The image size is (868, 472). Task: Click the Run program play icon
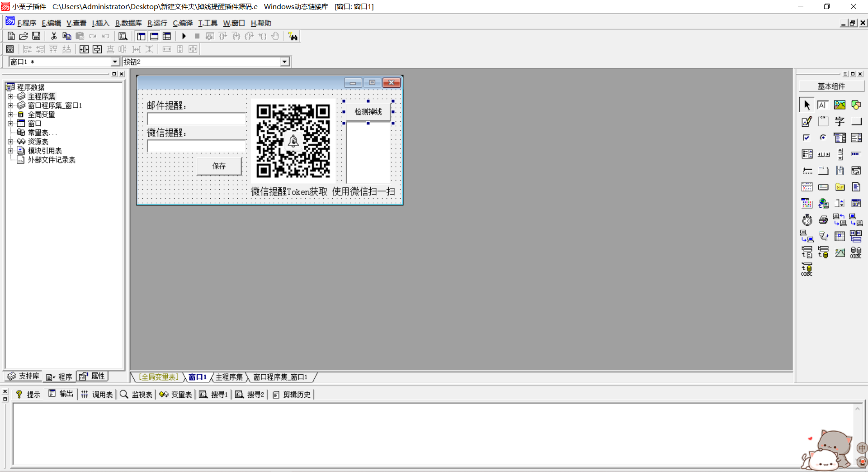tap(184, 36)
